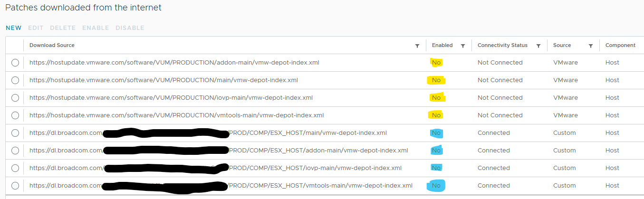Click 'Not Connected' in hostupdate vmtools-main row

pyautogui.click(x=500, y=115)
